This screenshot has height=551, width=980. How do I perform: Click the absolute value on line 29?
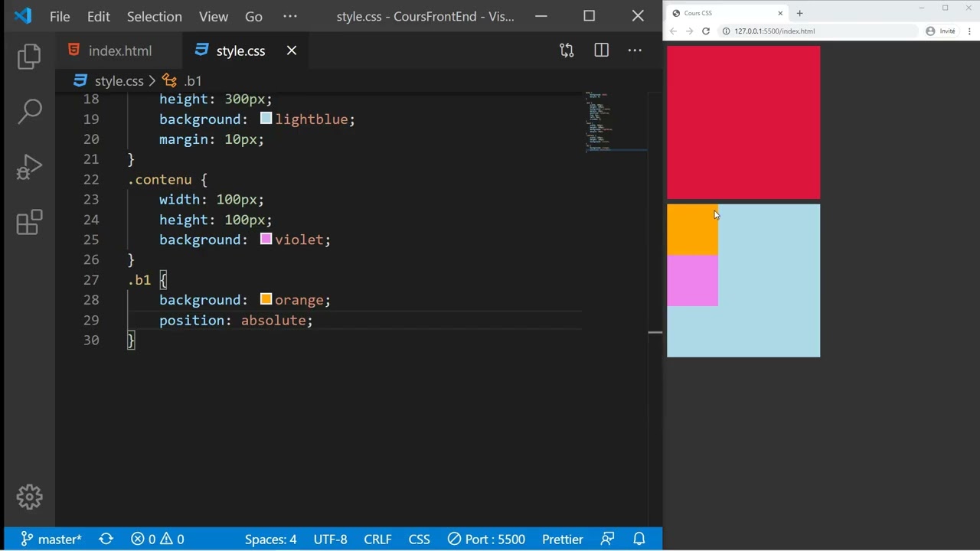click(273, 320)
